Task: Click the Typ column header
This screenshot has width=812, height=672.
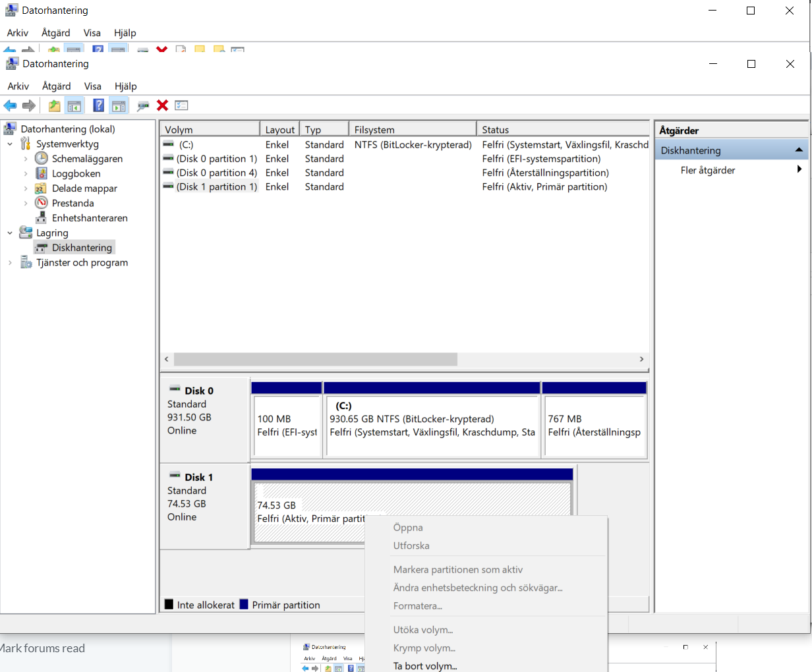Action: [x=324, y=129]
